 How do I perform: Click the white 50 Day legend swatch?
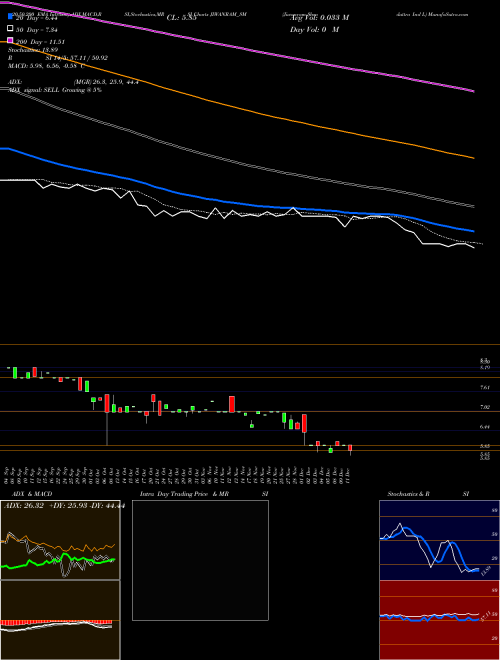(x=10, y=29)
